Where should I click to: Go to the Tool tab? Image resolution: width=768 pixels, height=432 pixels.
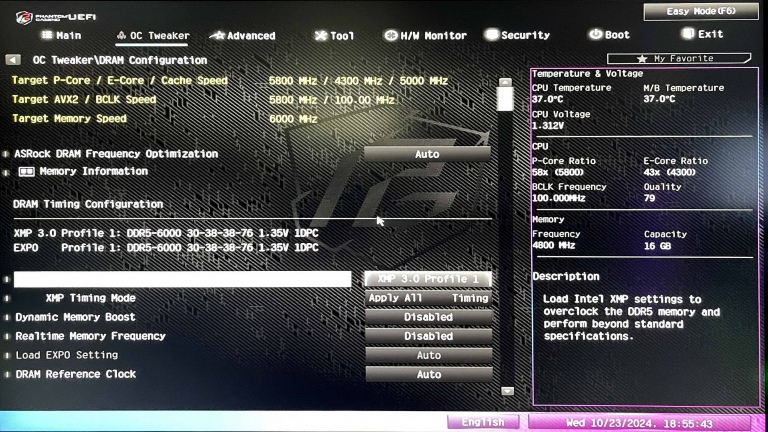tap(334, 35)
